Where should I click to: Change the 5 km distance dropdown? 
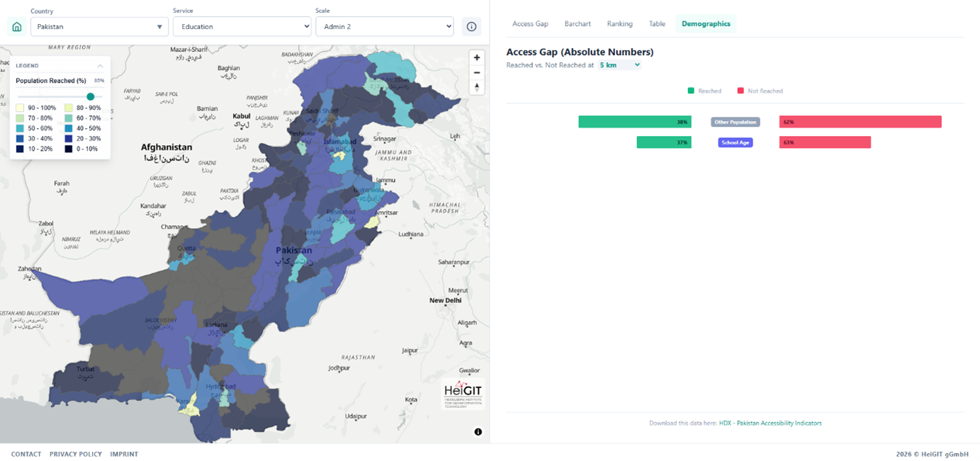[619, 65]
